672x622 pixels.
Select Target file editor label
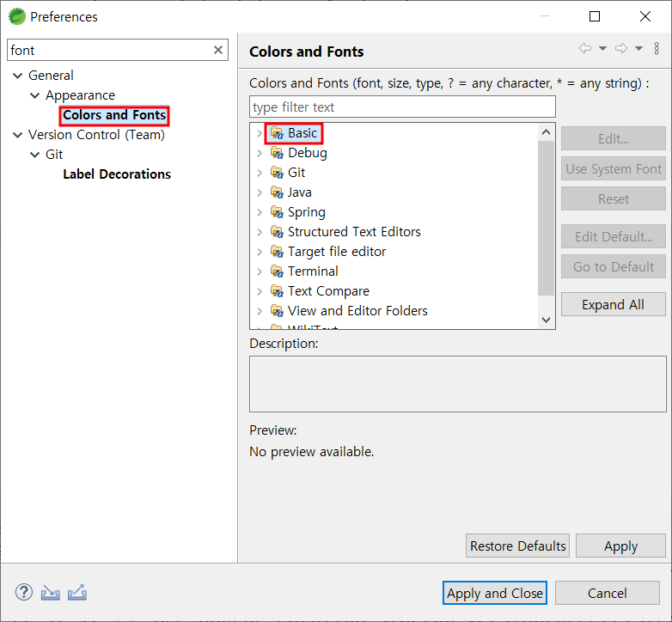point(337,252)
